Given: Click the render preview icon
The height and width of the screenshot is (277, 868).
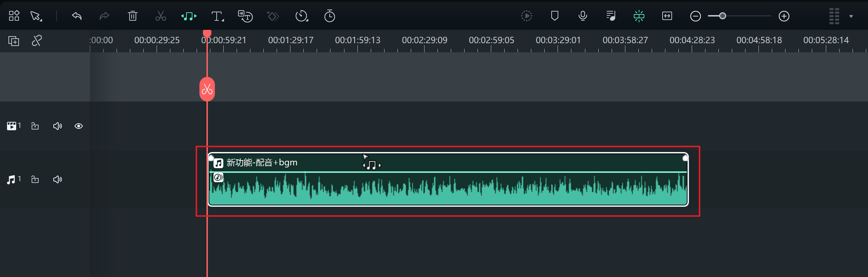Looking at the screenshot, I should (526, 16).
